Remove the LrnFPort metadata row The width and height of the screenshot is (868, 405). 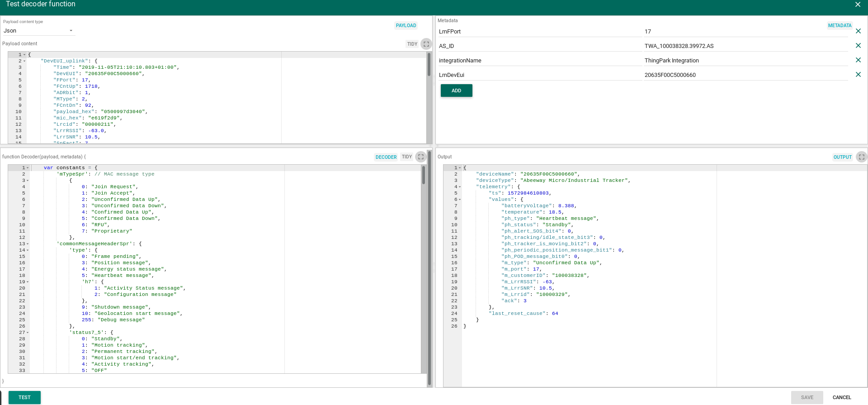(858, 31)
